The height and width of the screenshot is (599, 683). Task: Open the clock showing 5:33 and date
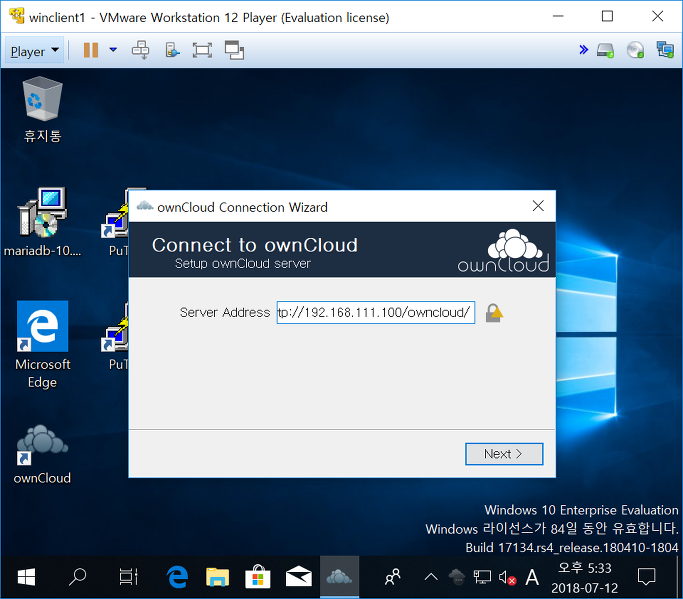click(x=585, y=578)
